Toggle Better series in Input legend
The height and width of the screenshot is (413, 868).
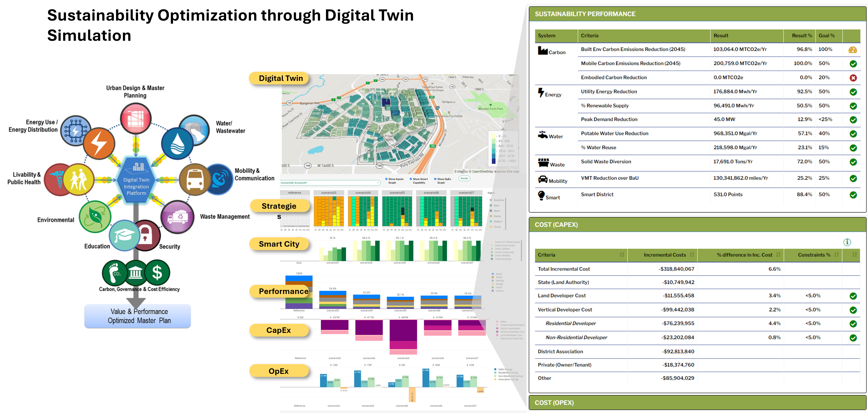(x=496, y=216)
